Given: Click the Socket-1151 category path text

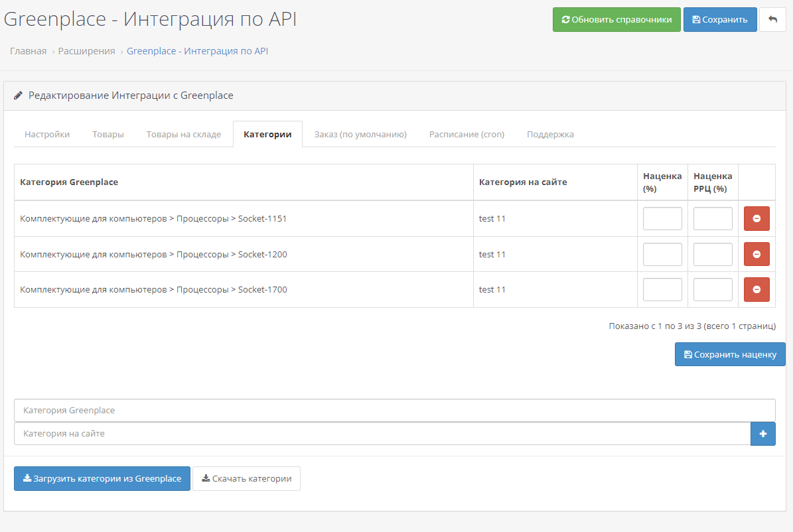Looking at the screenshot, I should pyautogui.click(x=153, y=218).
